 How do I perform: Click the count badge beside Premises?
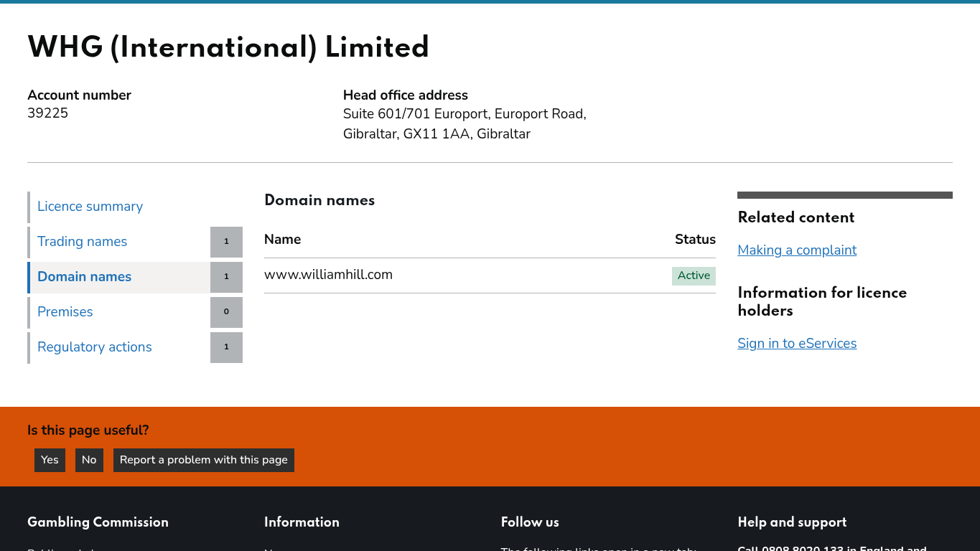(226, 312)
